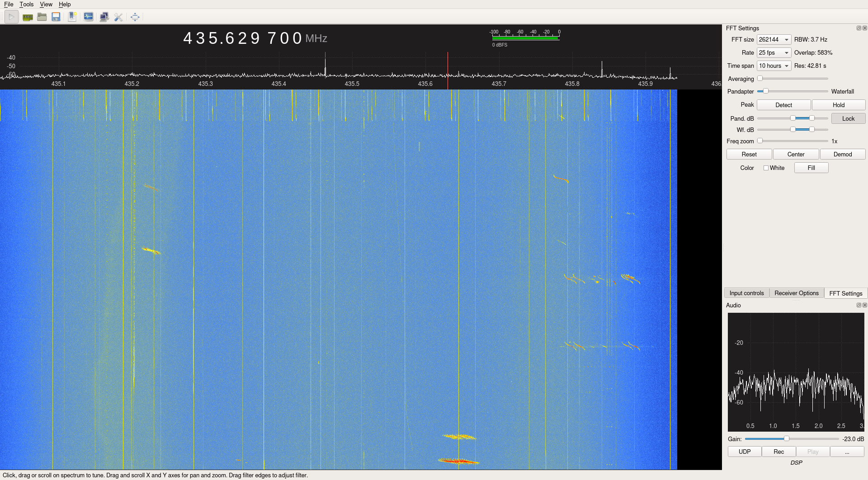
Task: Adjust the Pandapter/Waterfall split slider
Action: pyautogui.click(x=793, y=91)
